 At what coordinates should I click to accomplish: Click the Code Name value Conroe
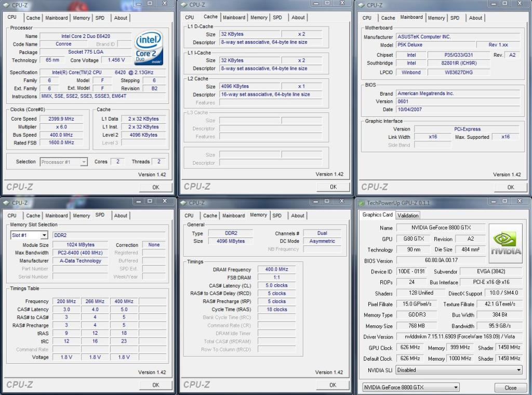point(63,44)
